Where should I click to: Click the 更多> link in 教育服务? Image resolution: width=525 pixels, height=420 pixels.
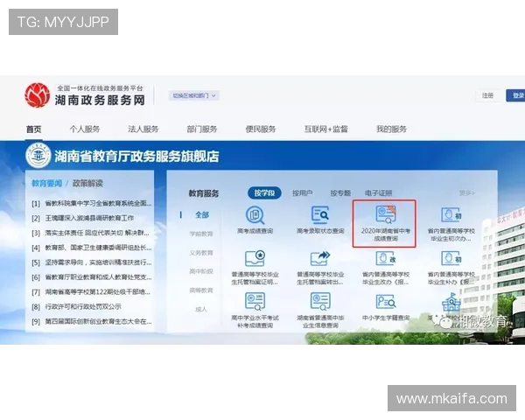467,193
